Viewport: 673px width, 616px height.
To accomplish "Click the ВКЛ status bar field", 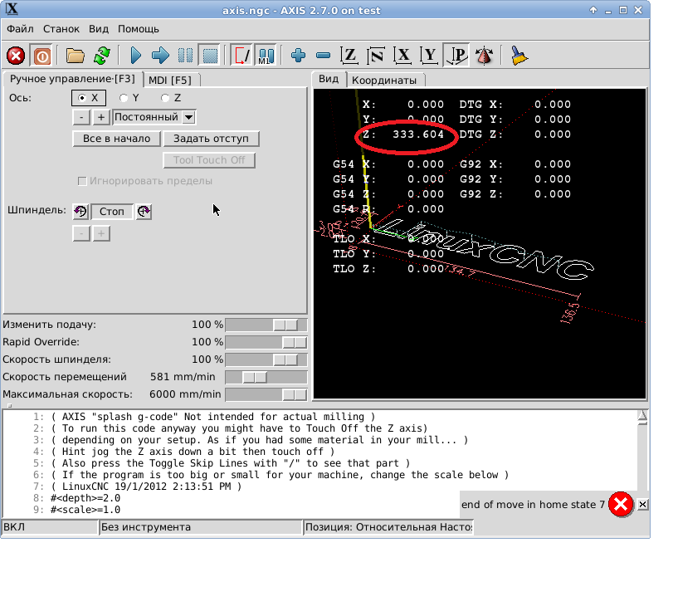I will pyautogui.click(x=50, y=527).
